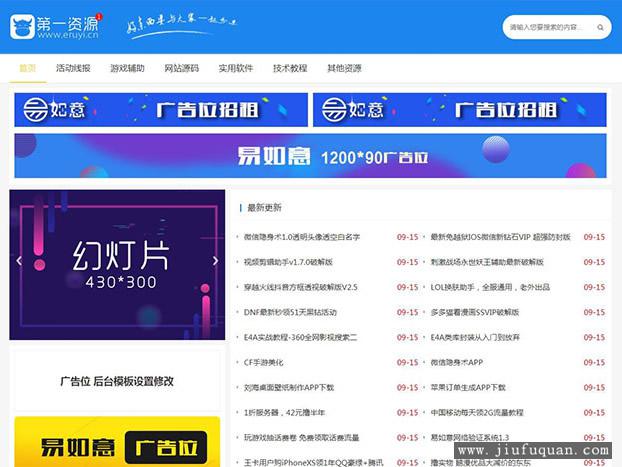This screenshot has width=622, height=467.
Task: Open the 其他资源 navigation tab
Action: point(344,68)
